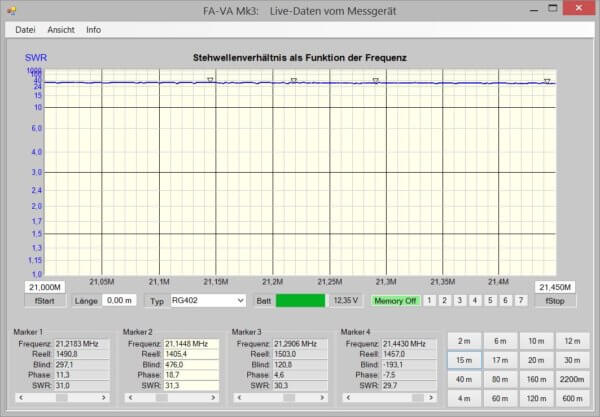
Task: Select the 40 m band button
Action: pos(464,380)
